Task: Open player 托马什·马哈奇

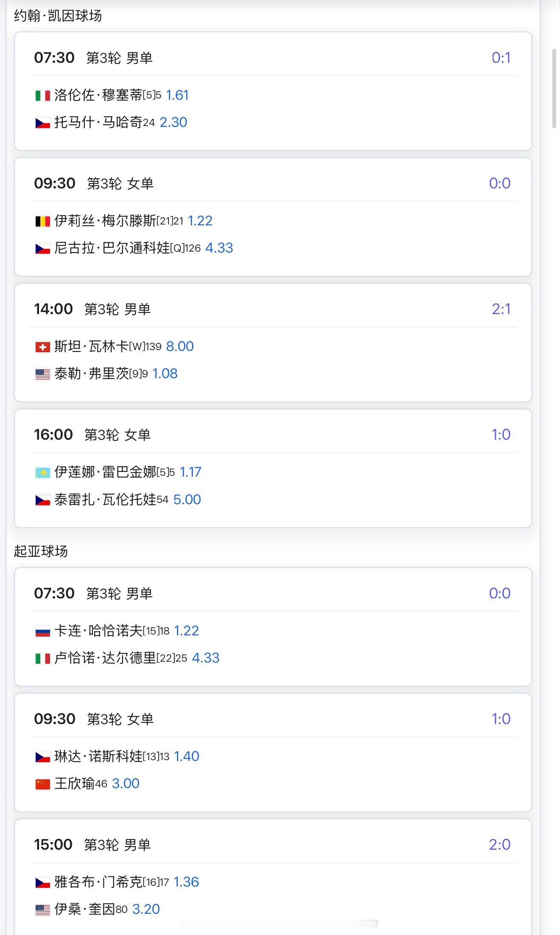Action: [x=98, y=122]
